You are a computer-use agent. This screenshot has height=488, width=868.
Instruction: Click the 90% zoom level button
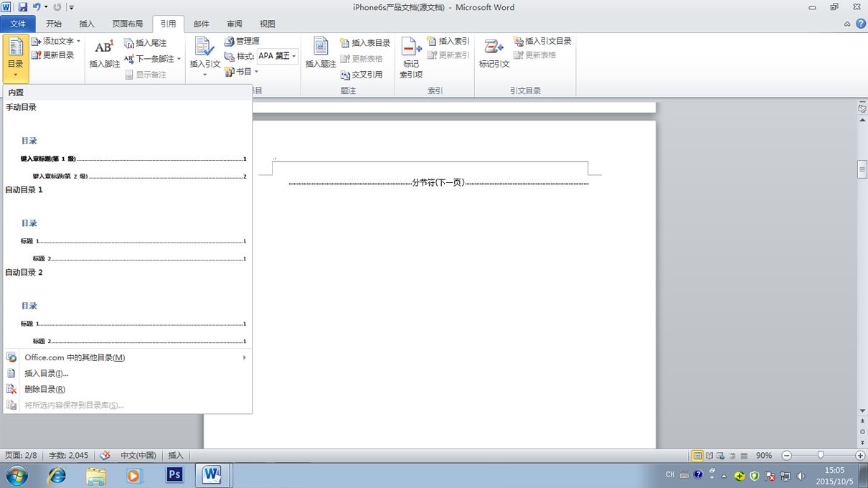[x=764, y=456]
